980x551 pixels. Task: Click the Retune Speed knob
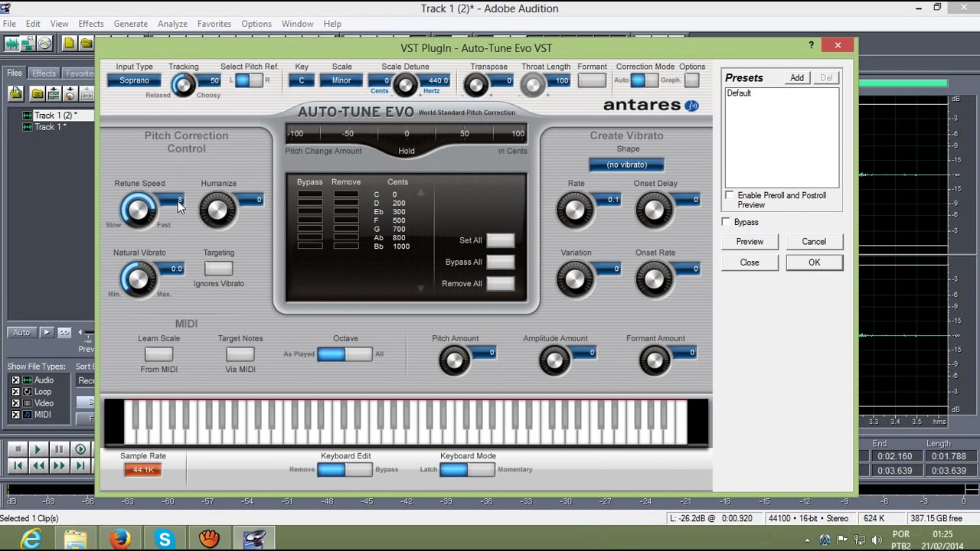138,210
